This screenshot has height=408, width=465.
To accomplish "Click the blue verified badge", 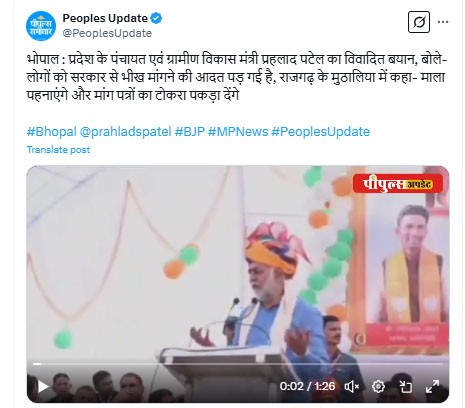I will pos(156,18).
